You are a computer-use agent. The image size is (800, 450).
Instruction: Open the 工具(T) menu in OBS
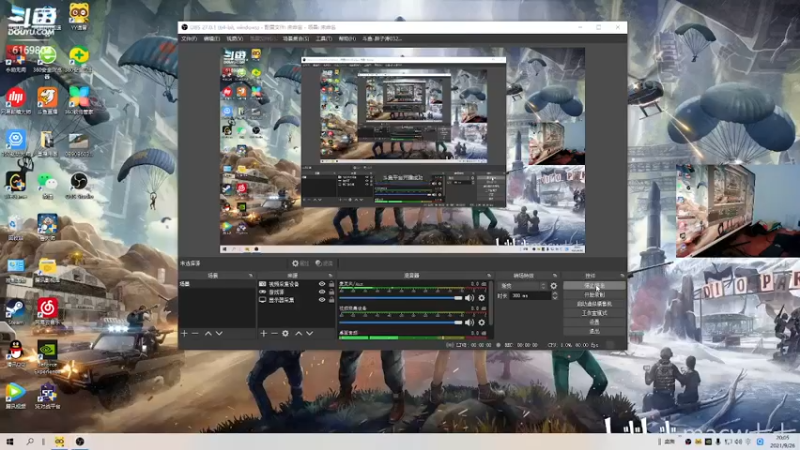[323, 39]
